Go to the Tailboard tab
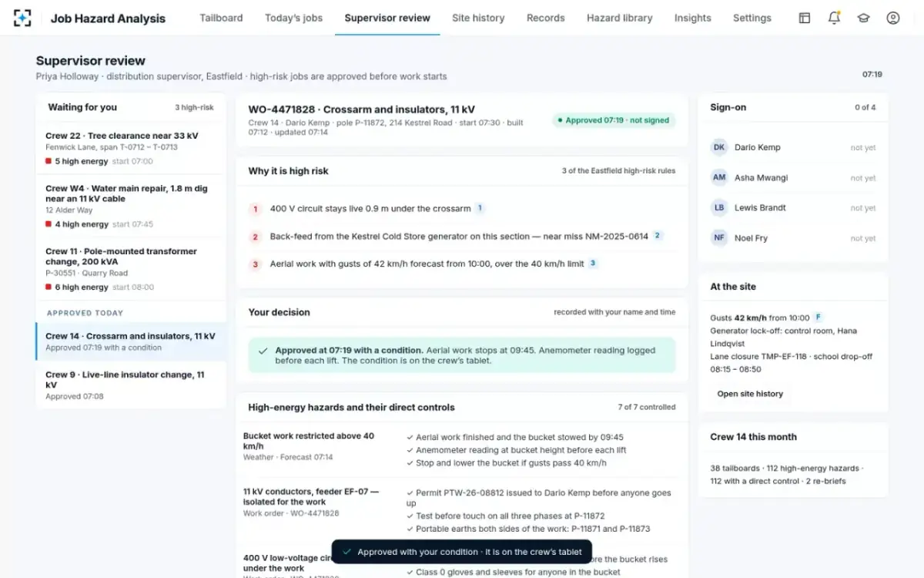Screen dimensions: 924x578 click(221, 18)
